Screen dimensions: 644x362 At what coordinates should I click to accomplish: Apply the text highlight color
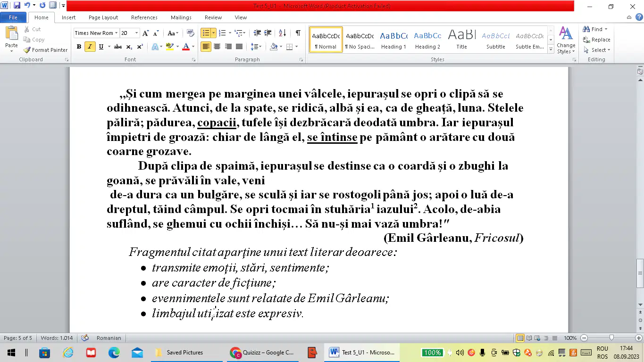170,47
